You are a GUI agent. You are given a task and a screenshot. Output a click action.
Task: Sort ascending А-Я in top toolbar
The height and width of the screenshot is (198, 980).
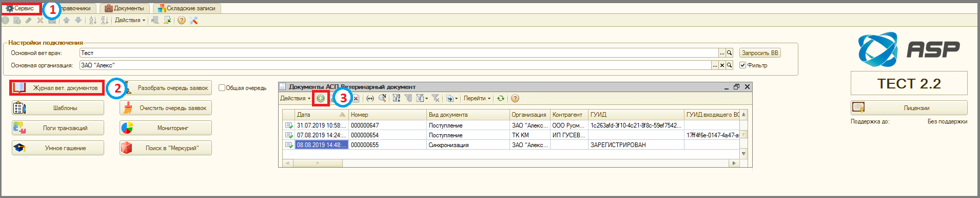point(92,20)
